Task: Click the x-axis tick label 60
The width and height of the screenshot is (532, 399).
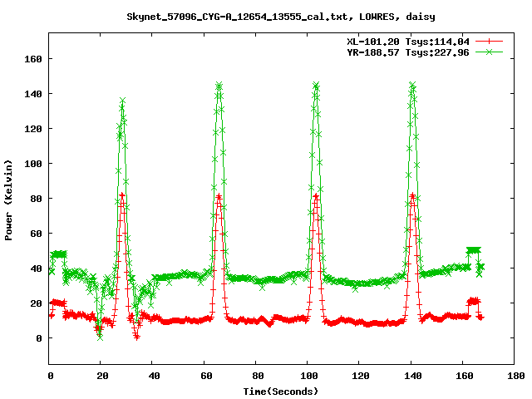Action: tap(206, 376)
